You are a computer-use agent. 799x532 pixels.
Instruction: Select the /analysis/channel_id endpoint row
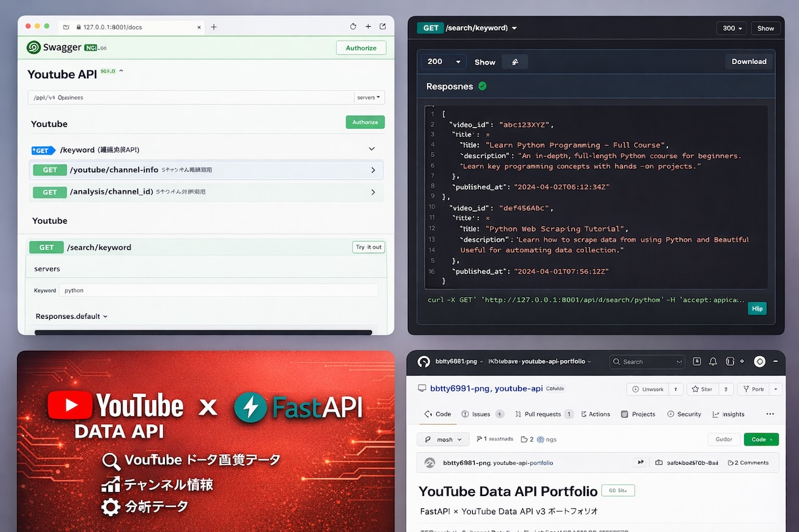[206, 192]
